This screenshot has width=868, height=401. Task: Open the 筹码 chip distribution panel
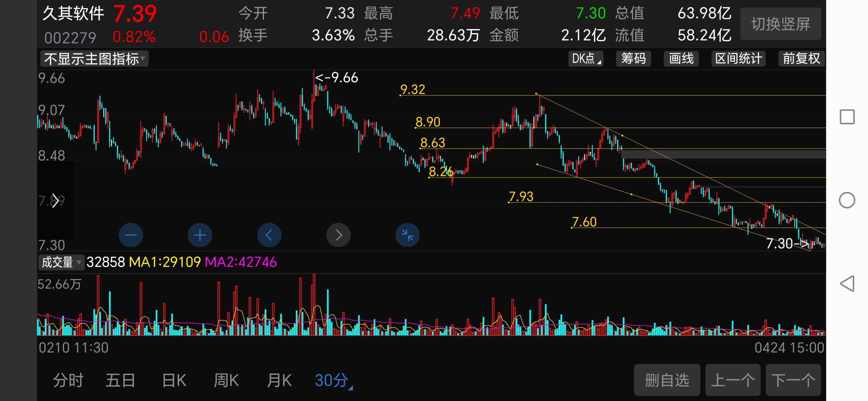[633, 59]
